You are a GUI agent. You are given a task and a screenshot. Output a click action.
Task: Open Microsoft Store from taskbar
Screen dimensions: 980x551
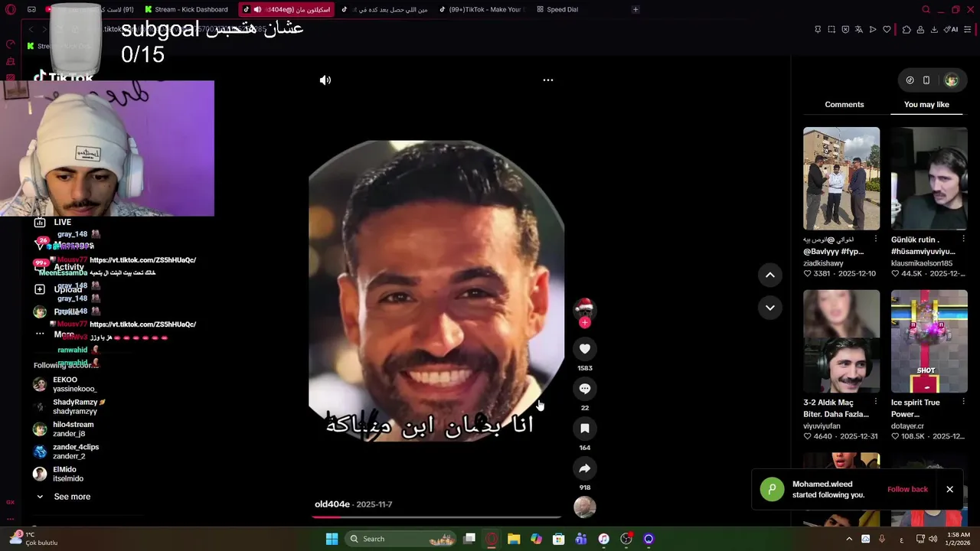click(559, 539)
